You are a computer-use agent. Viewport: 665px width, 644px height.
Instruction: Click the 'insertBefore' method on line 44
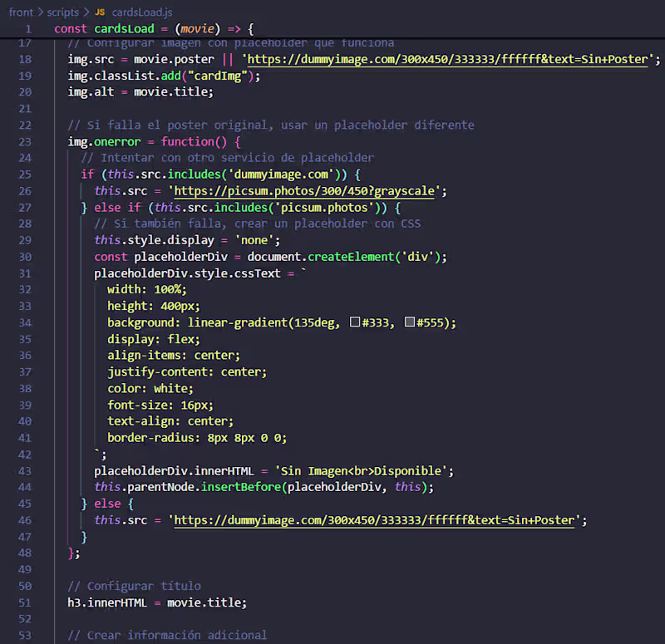(241, 487)
